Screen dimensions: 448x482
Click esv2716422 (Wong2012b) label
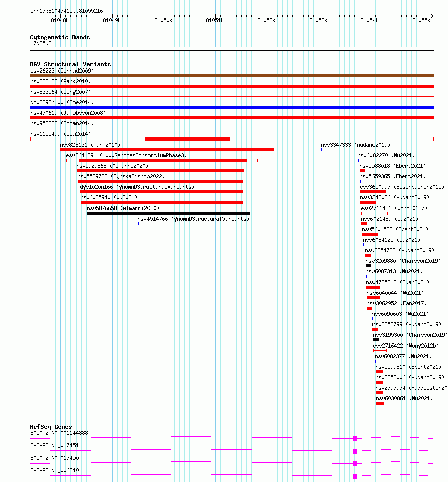coord(406,346)
